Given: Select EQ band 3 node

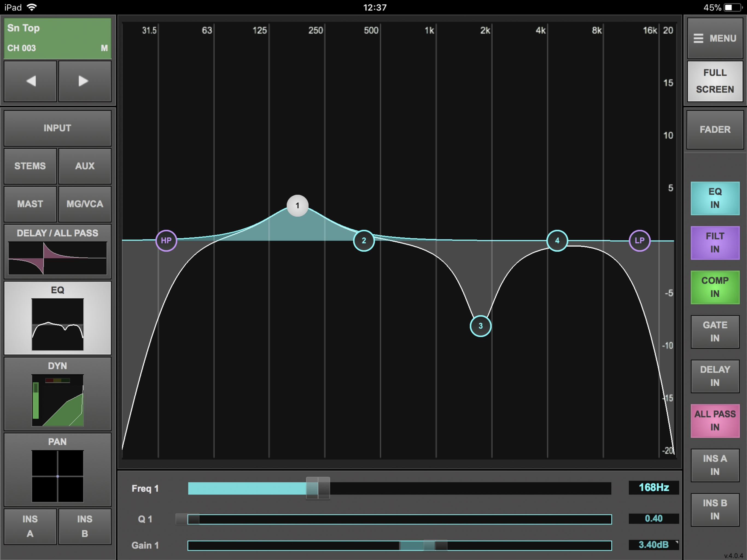Looking at the screenshot, I should tap(480, 326).
